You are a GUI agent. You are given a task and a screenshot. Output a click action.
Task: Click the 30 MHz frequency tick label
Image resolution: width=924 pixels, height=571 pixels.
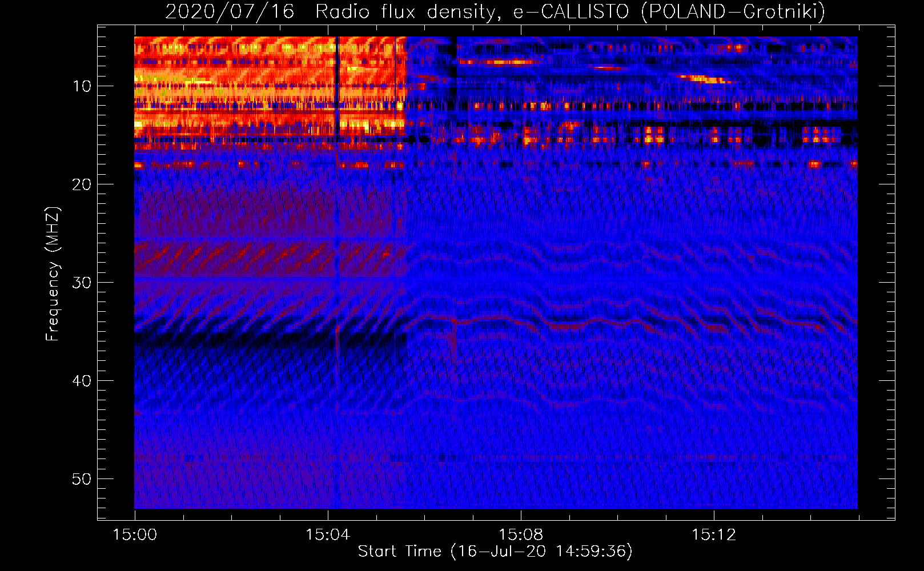coord(82,283)
